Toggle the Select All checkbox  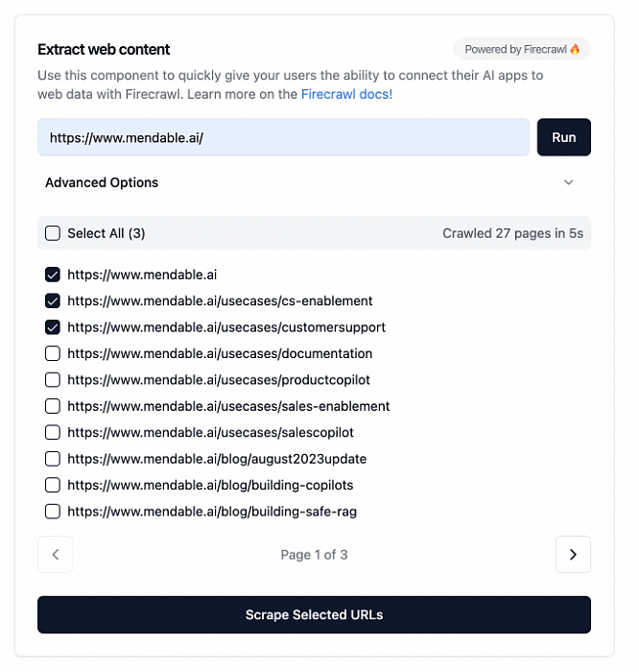point(53,233)
